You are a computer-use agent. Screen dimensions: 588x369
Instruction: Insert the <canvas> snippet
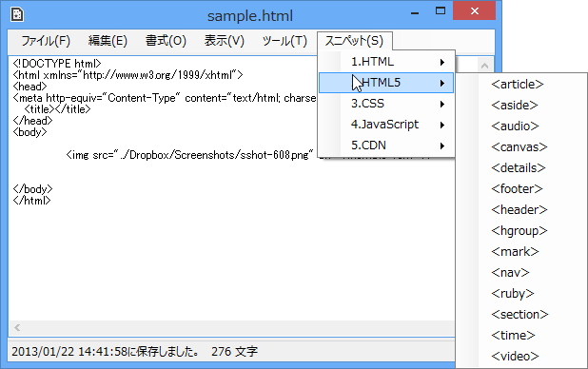point(521,147)
